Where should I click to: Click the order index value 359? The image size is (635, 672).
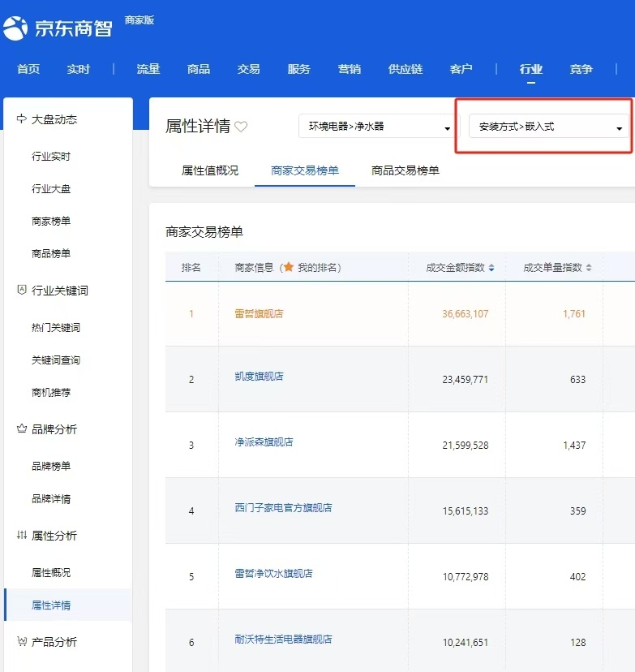[x=577, y=510]
